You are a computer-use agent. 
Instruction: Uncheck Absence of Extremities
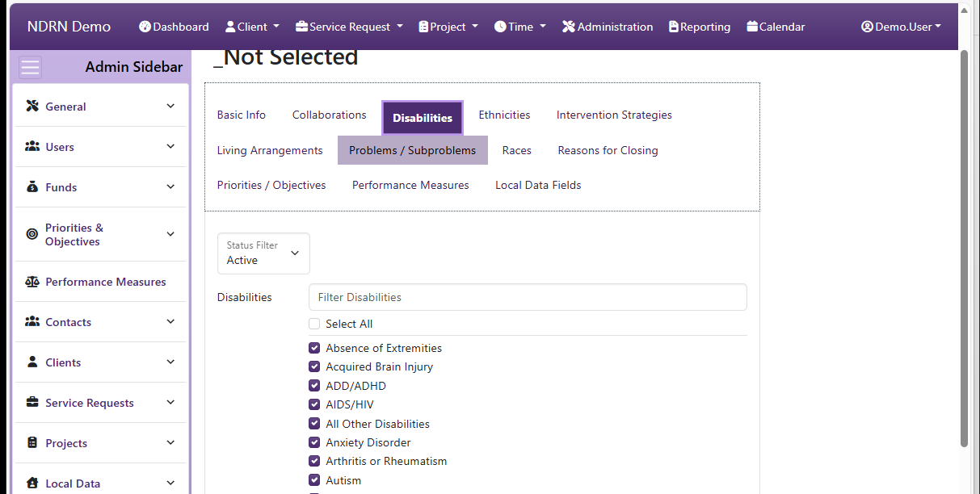(x=314, y=348)
